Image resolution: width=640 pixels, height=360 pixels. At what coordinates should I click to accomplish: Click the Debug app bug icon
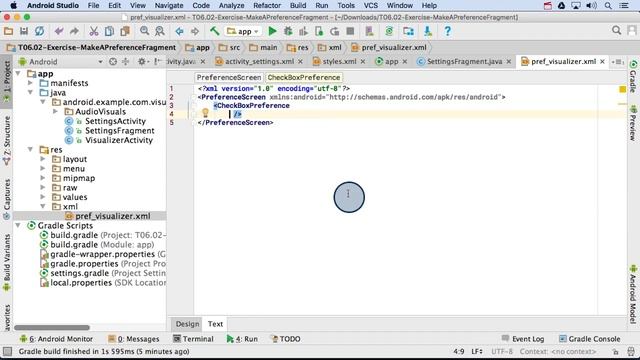[288, 31]
